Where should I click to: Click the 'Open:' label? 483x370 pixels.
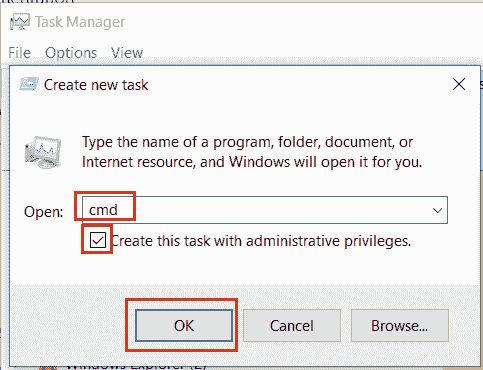point(44,212)
